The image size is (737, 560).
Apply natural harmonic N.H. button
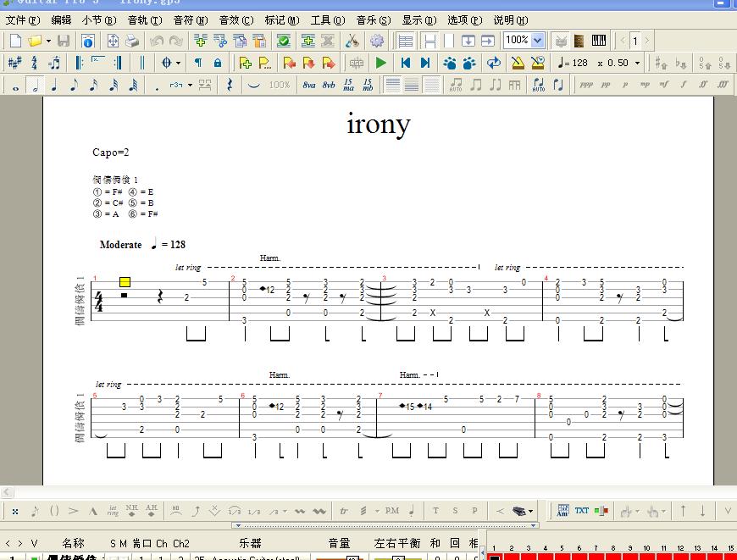pos(132,511)
